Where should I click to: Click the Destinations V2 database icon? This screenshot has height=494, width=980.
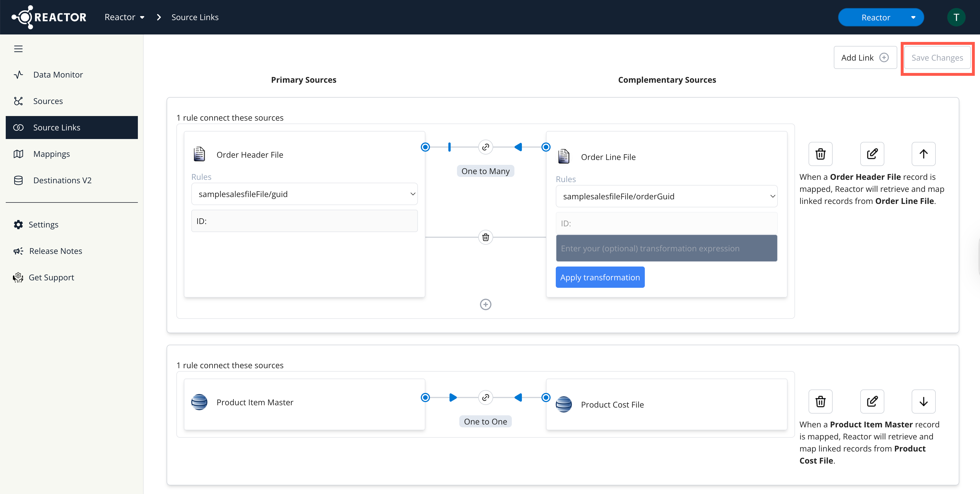click(18, 180)
